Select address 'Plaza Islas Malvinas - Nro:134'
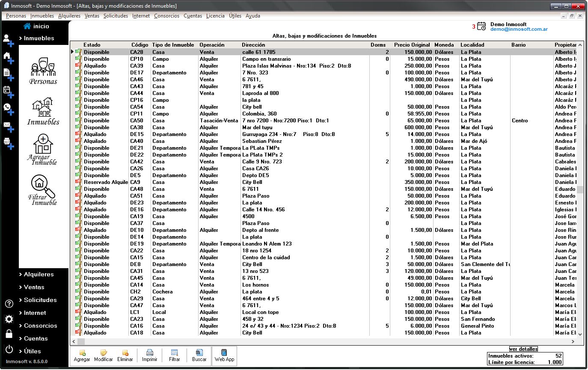The width and height of the screenshot is (588, 370). (x=297, y=66)
